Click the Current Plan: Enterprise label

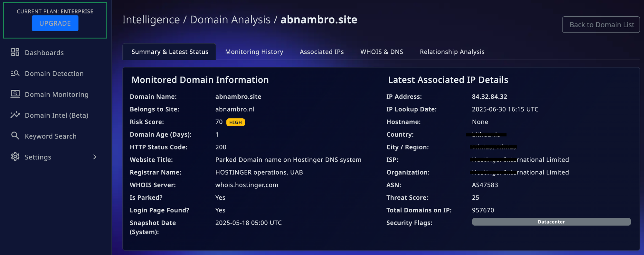click(55, 11)
